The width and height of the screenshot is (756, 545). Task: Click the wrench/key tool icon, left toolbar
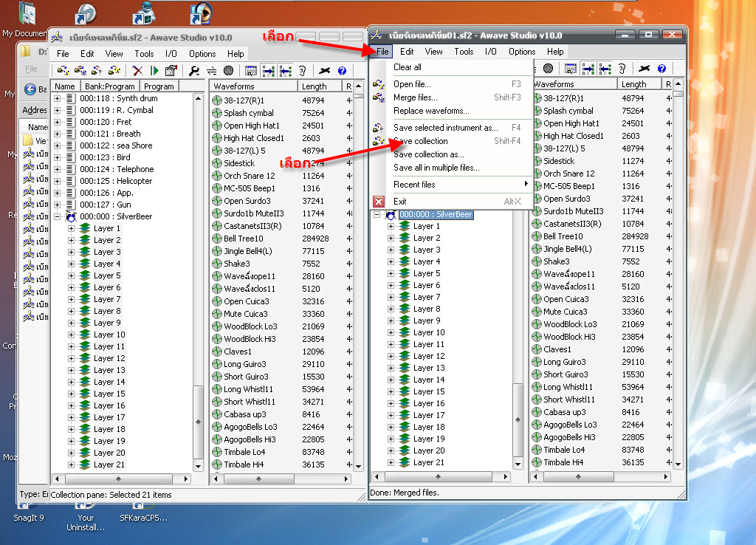194,71
